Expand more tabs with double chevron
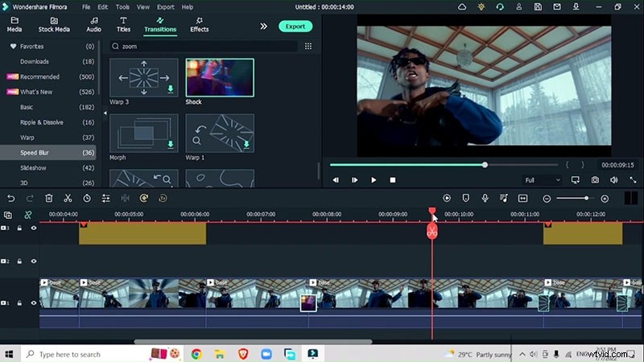The width and height of the screenshot is (644, 362). tap(264, 27)
